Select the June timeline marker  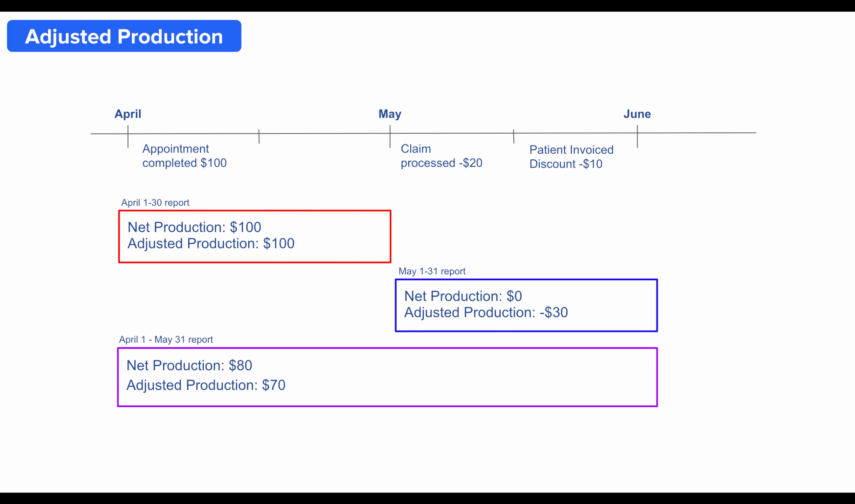coord(637,114)
